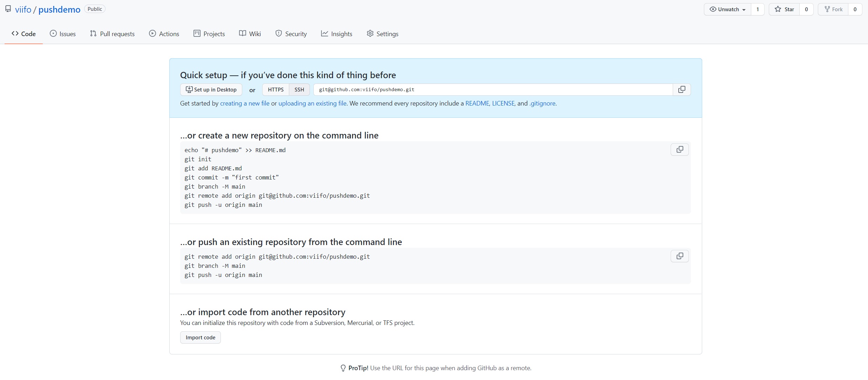Expand the Unwatch notifications dropdown
Viewport: 868px width, 380px height.
727,9
